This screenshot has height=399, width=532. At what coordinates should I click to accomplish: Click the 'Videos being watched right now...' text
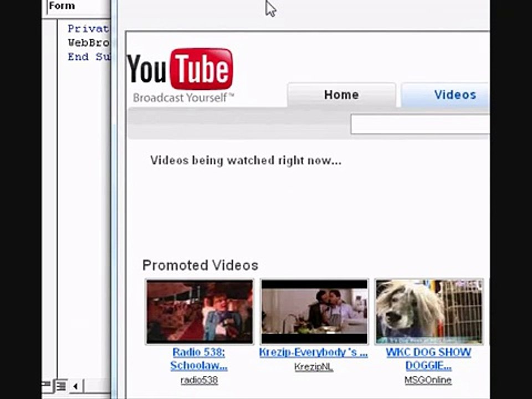pos(245,161)
